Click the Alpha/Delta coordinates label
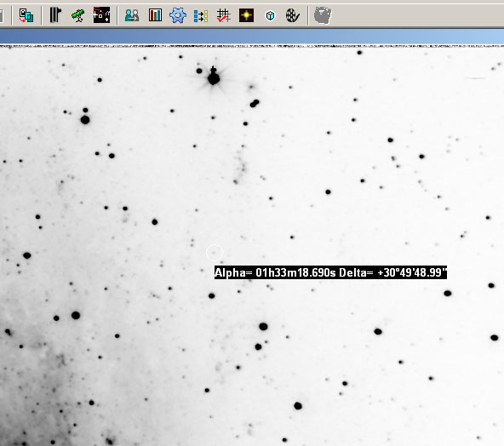504x446 pixels. (x=330, y=272)
